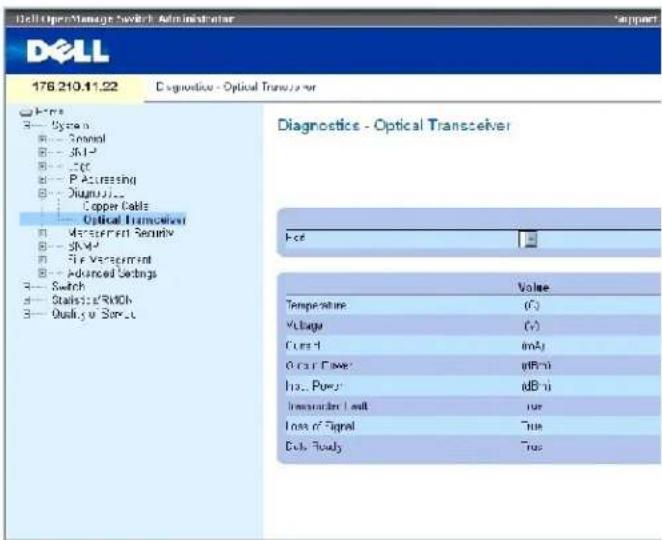Select the highlighted Optical Transceiver item
Image resolution: width=662 pixels, height=540 pixels.
[x=134, y=220]
